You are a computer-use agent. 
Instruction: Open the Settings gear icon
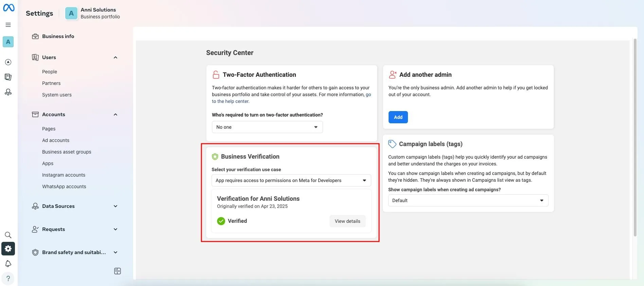click(x=8, y=249)
